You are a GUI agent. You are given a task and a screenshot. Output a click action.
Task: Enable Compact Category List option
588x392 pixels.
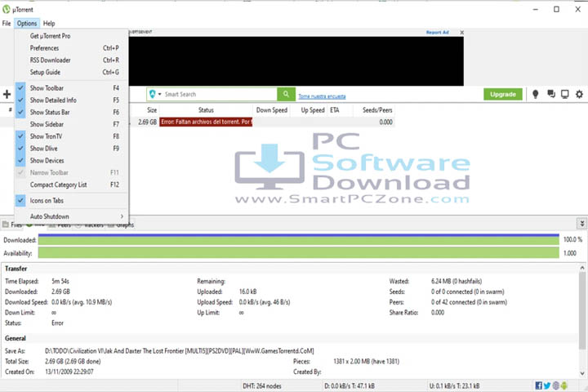click(72, 185)
